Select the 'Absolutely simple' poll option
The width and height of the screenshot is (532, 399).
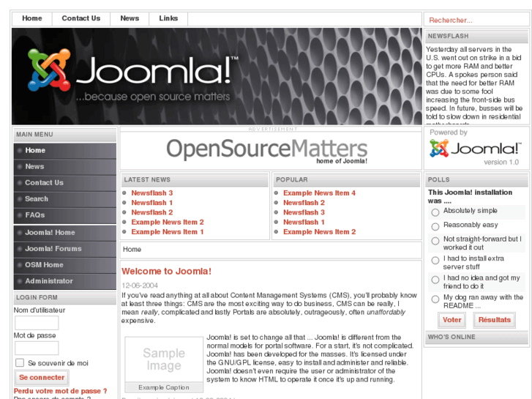click(435, 212)
